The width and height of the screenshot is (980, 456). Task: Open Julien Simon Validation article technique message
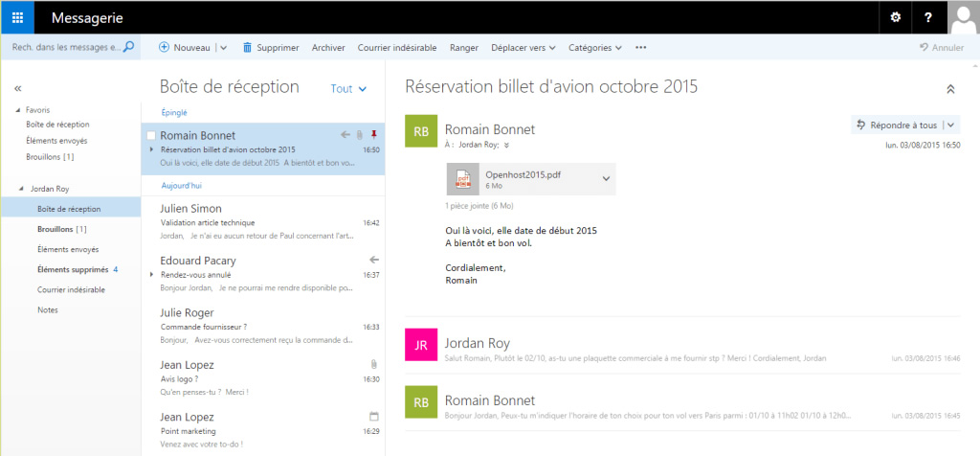(263, 222)
